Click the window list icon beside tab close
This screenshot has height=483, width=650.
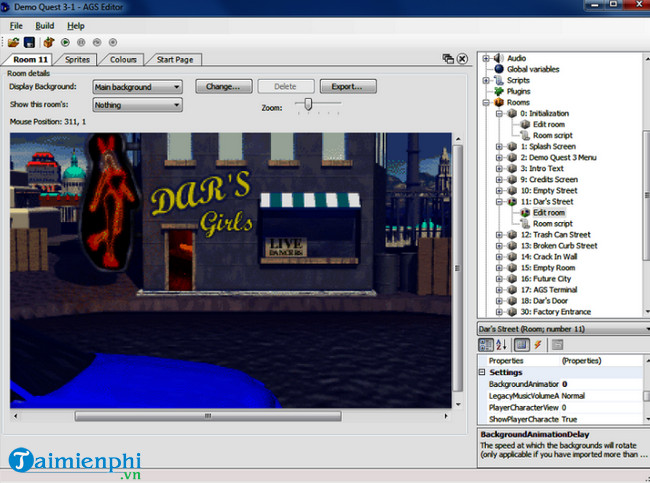[448, 59]
